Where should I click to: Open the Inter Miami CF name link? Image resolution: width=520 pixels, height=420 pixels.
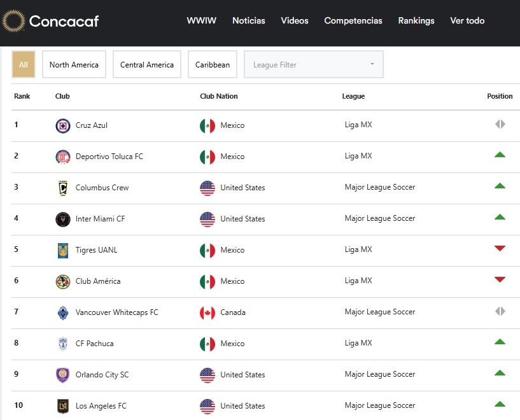pyautogui.click(x=100, y=219)
